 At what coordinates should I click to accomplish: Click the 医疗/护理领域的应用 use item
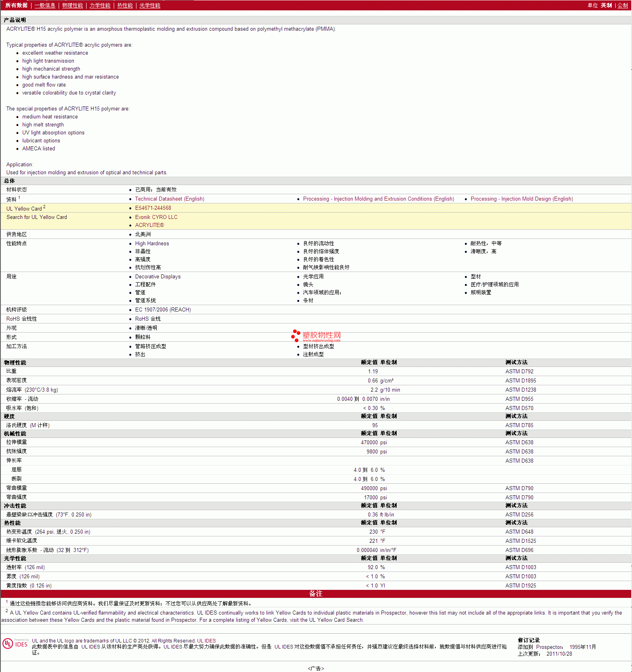tap(495, 284)
